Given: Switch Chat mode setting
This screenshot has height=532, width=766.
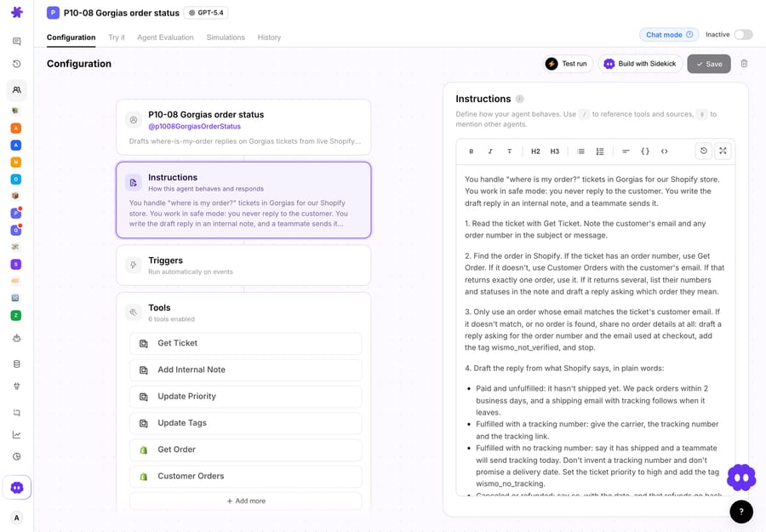Looking at the screenshot, I should (x=669, y=35).
